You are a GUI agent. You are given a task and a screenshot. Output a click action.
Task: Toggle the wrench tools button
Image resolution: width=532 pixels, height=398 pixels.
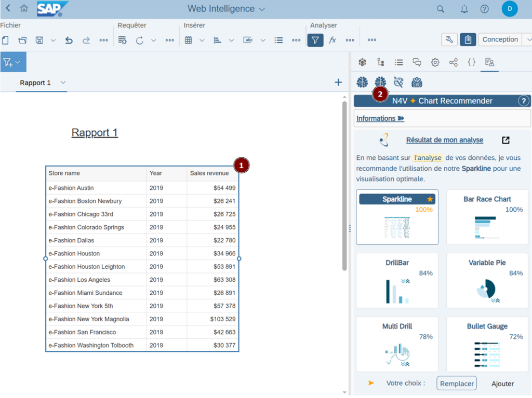coord(449,40)
